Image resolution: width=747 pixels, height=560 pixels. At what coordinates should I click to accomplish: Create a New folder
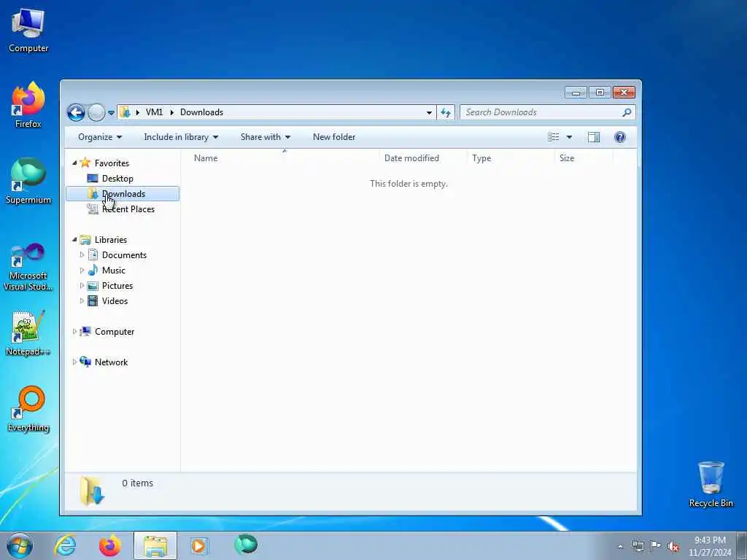[x=334, y=137]
